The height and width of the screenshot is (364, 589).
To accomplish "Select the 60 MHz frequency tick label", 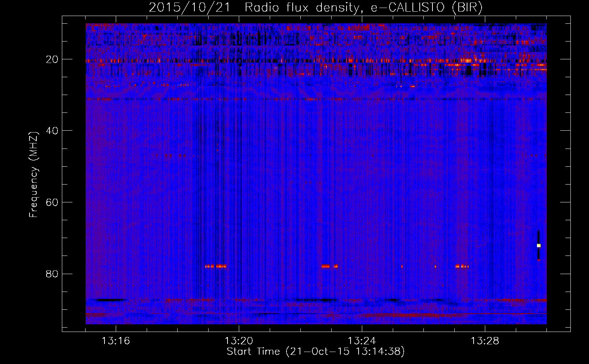I will point(52,202).
